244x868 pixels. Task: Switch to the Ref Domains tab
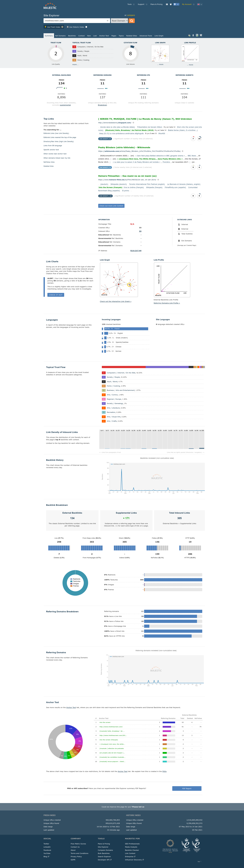(60, 36)
